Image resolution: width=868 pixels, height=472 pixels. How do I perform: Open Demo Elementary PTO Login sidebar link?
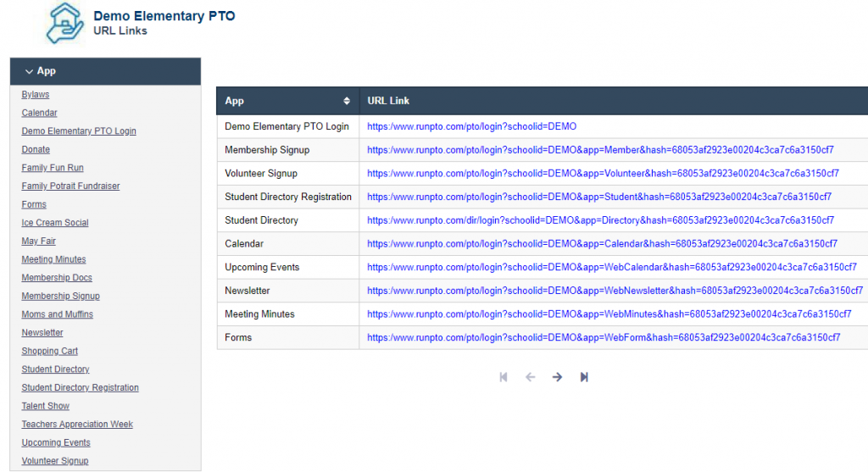pos(79,131)
